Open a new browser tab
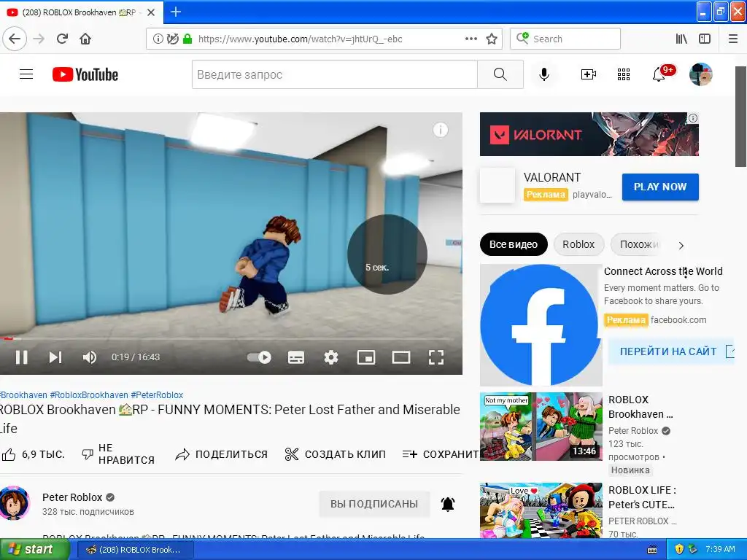 click(175, 12)
